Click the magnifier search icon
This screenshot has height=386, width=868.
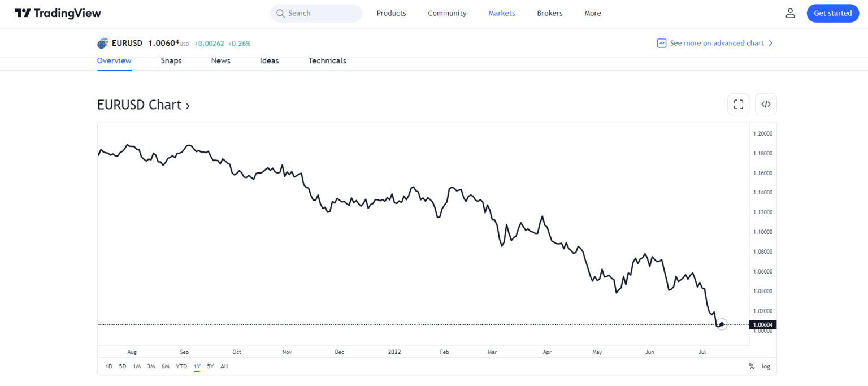click(x=280, y=13)
